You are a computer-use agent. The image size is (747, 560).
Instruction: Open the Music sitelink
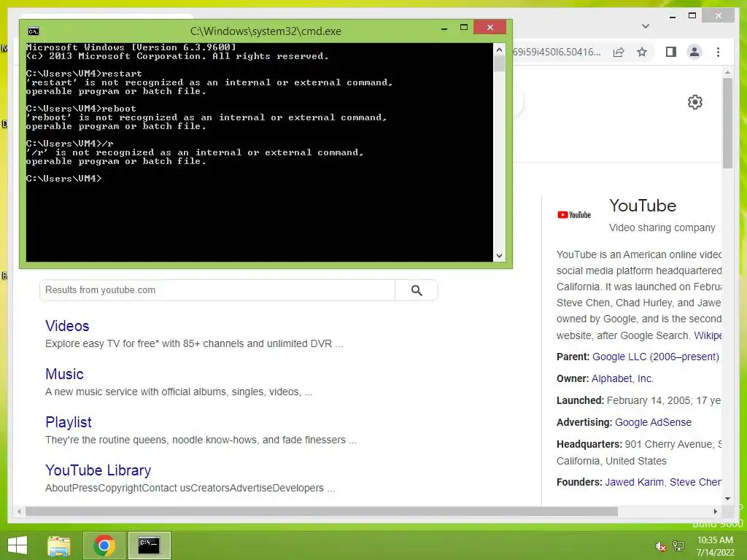[64, 374]
